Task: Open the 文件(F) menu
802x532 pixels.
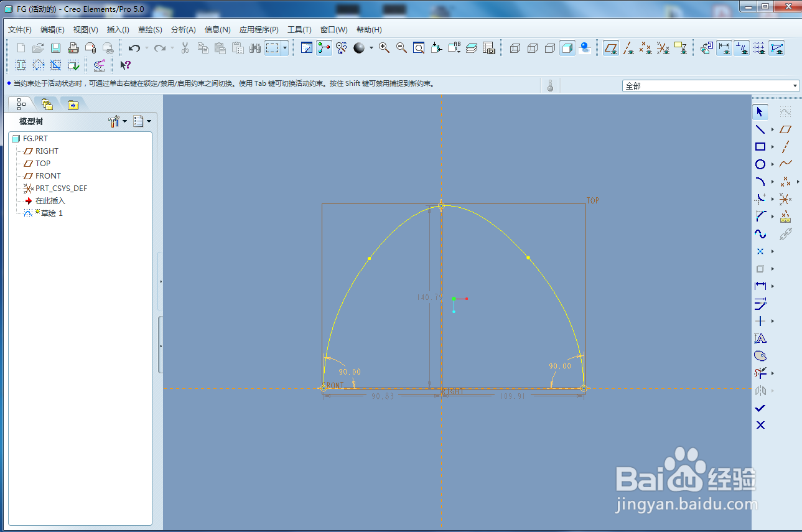Action: point(20,29)
